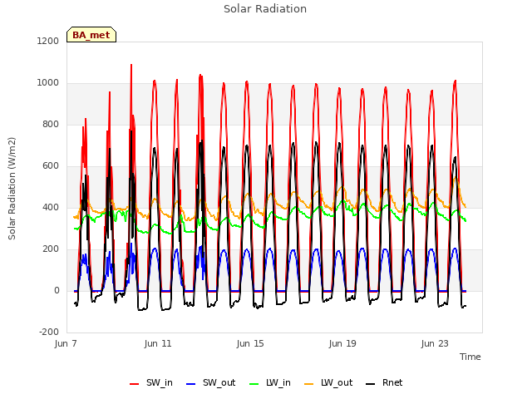Select the Jun 11 x-axis tick label
The image size is (532, 399).
point(158,343)
